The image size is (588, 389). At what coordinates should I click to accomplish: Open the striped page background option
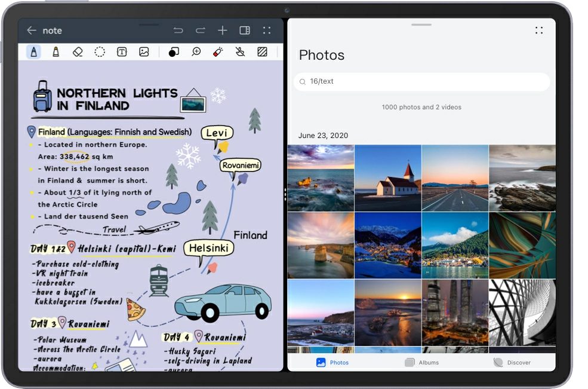coord(262,52)
